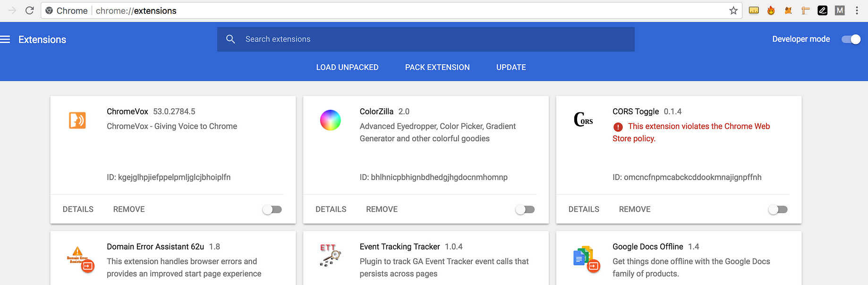The image size is (868, 285).
Task: Open DETAILS for ColorZilla
Action: coord(331,209)
